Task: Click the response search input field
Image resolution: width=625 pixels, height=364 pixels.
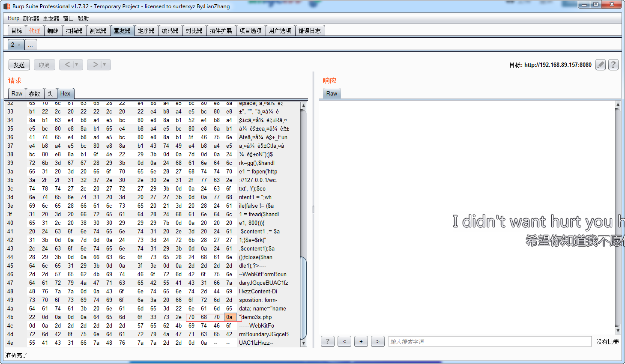Action: pyautogui.click(x=490, y=341)
